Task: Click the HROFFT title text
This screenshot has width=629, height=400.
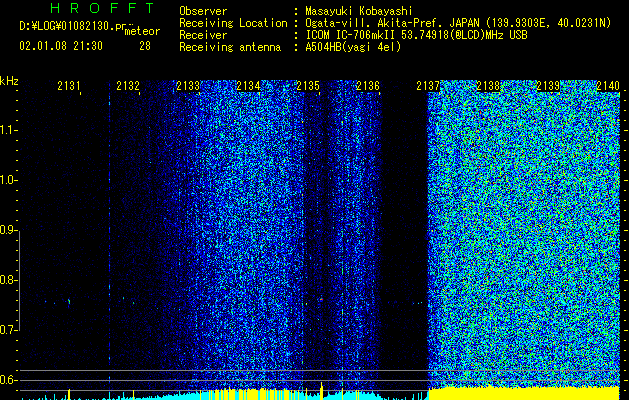Action: [103, 8]
